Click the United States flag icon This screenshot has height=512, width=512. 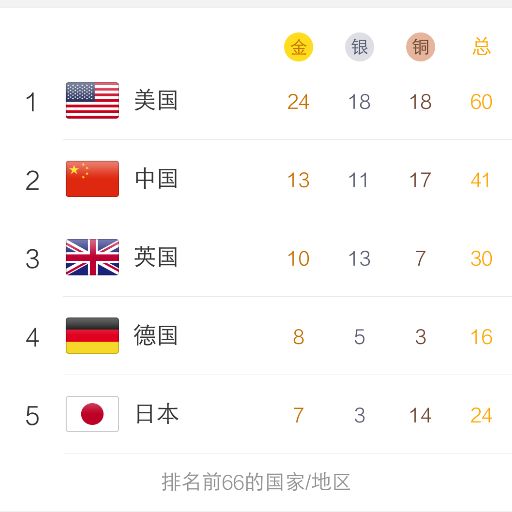coord(92,100)
